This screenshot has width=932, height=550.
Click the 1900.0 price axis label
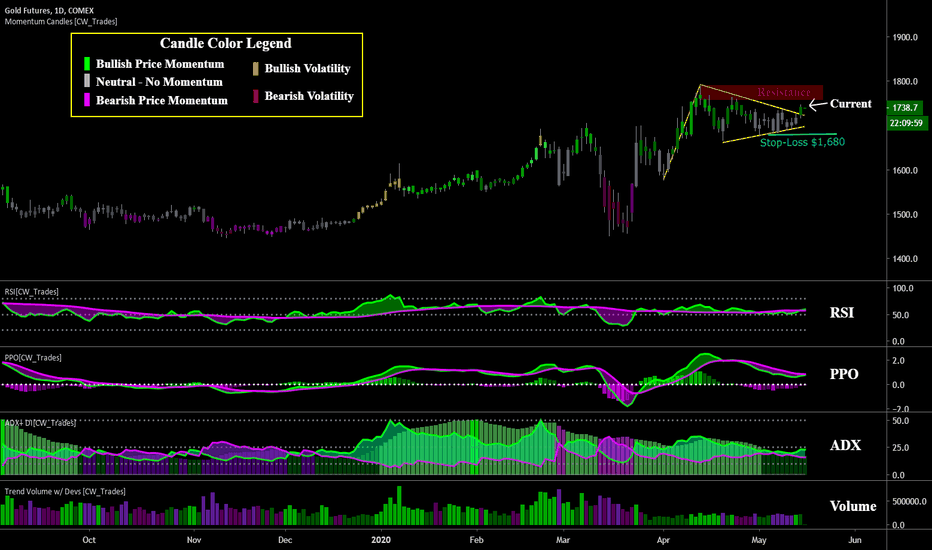905,37
